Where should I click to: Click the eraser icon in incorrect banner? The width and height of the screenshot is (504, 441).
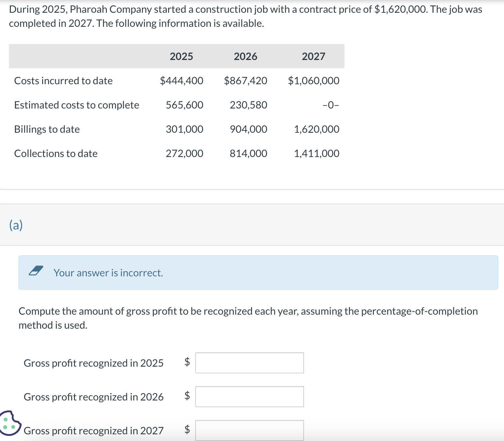pos(36,271)
